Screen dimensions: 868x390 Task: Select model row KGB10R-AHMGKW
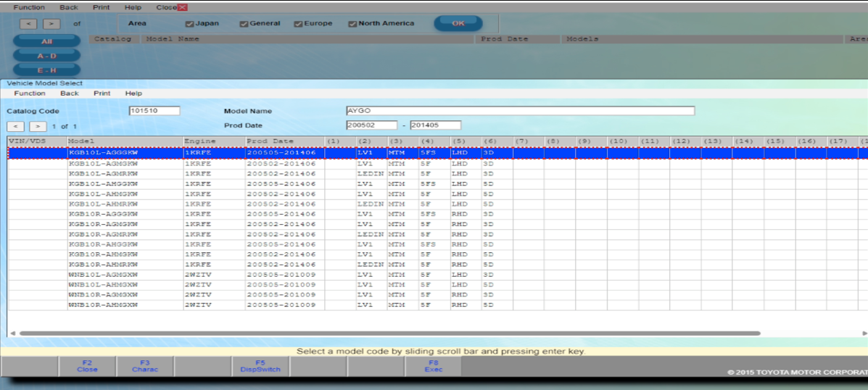pos(437,254)
